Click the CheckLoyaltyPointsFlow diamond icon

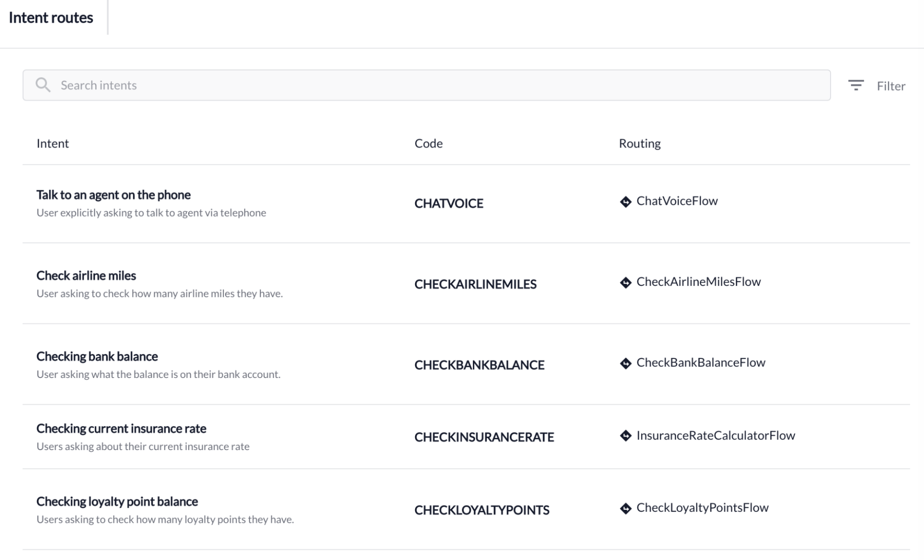click(x=625, y=509)
